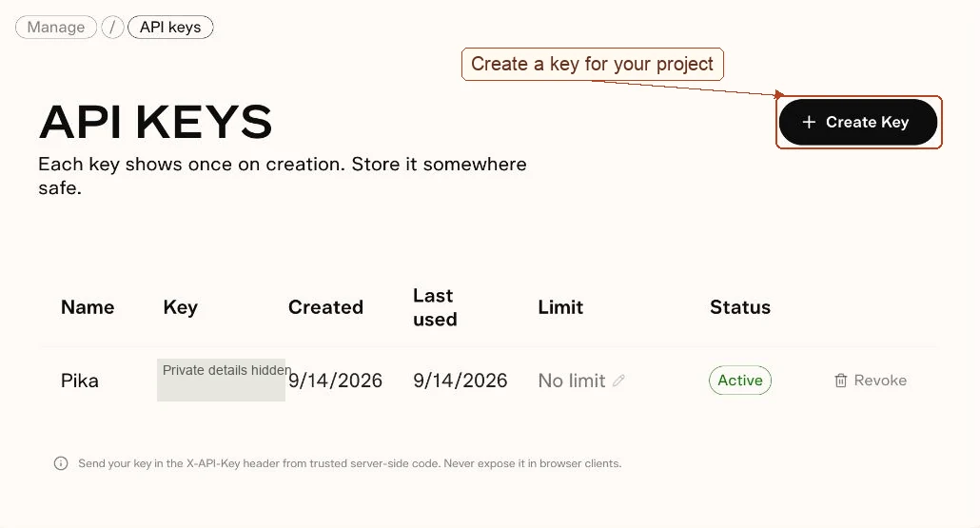Revoke the Pika key
Image resolution: width=980 pixels, height=528 pixels.
[871, 380]
